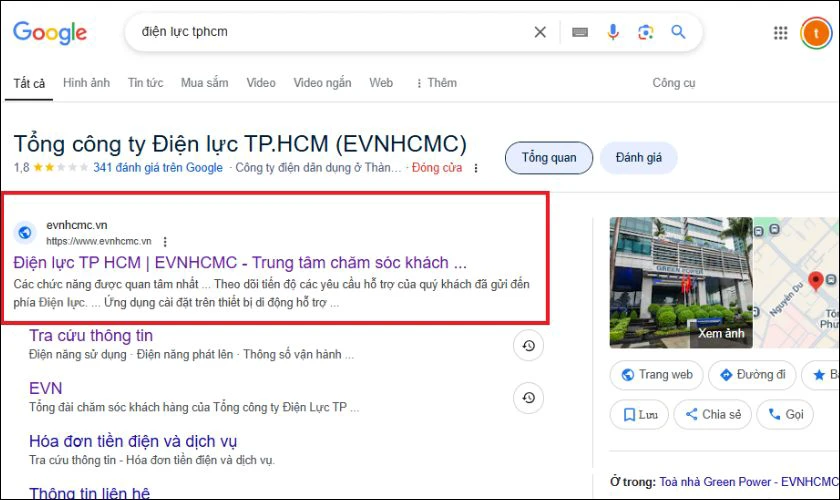This screenshot has width=840, height=500.
Task: Open more options dots beside Đóng cửa
Action: pyautogui.click(x=476, y=168)
